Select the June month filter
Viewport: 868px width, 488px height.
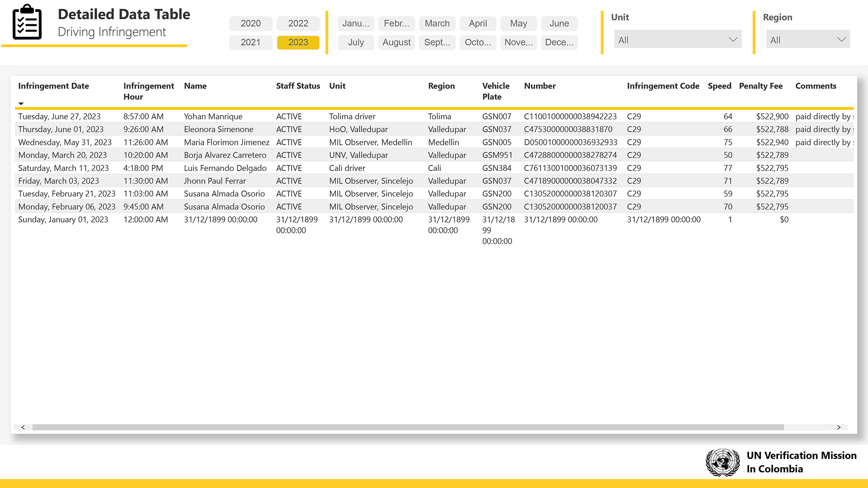[x=559, y=23]
